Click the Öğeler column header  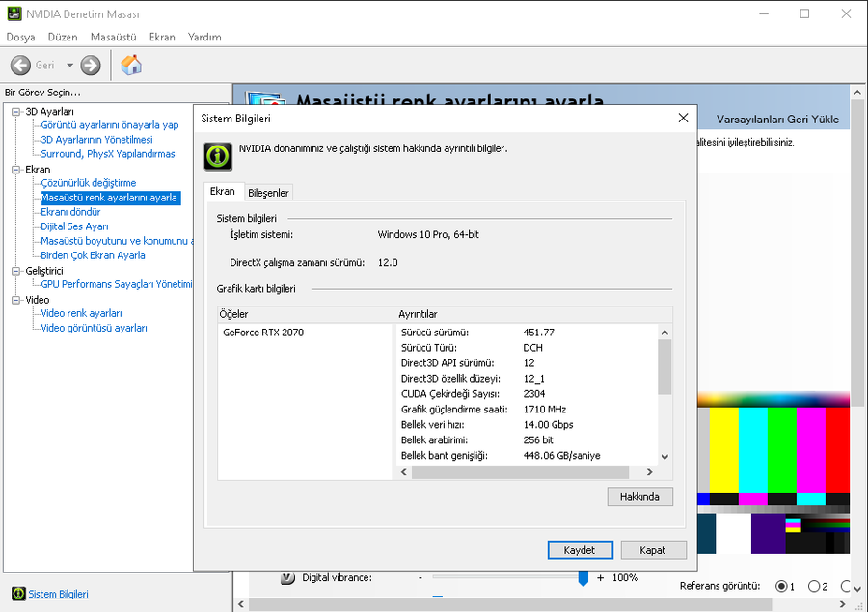(305, 314)
